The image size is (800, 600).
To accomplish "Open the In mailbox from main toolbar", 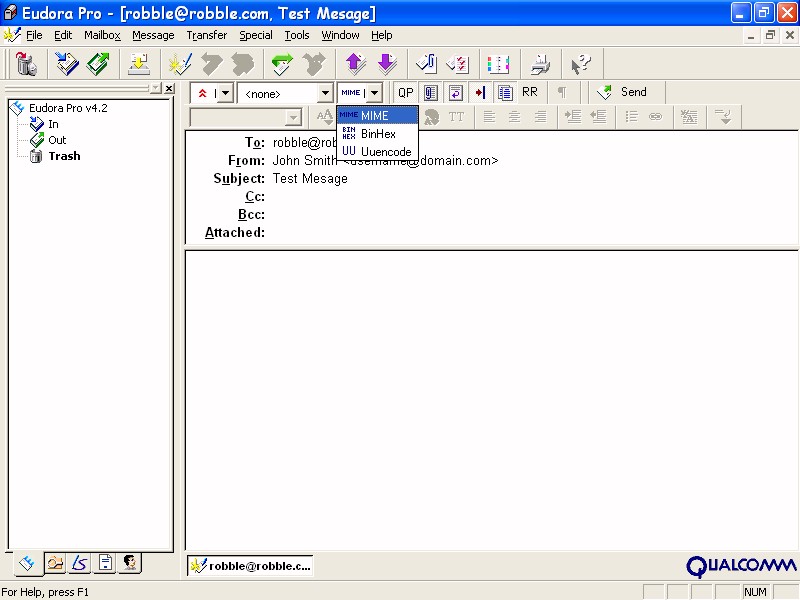I will pyautogui.click(x=67, y=64).
